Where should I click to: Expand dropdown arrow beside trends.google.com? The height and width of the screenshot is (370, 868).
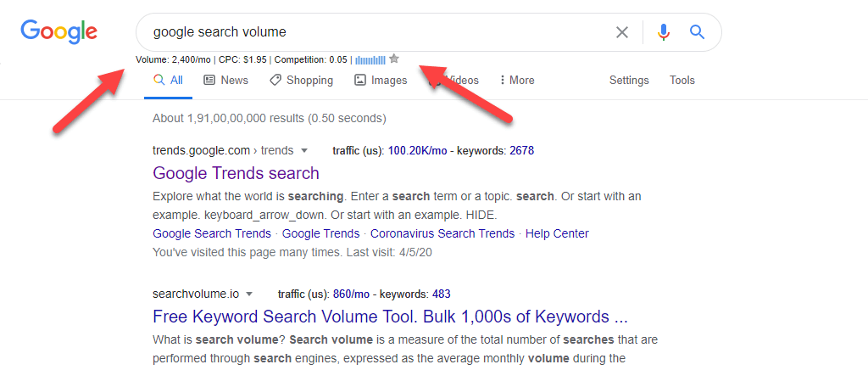tap(303, 151)
